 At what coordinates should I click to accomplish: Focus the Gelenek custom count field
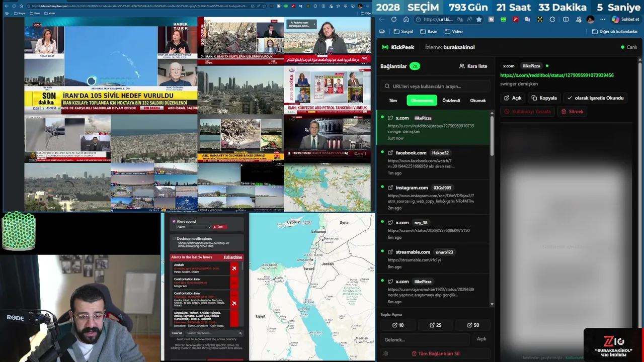(x=426, y=339)
